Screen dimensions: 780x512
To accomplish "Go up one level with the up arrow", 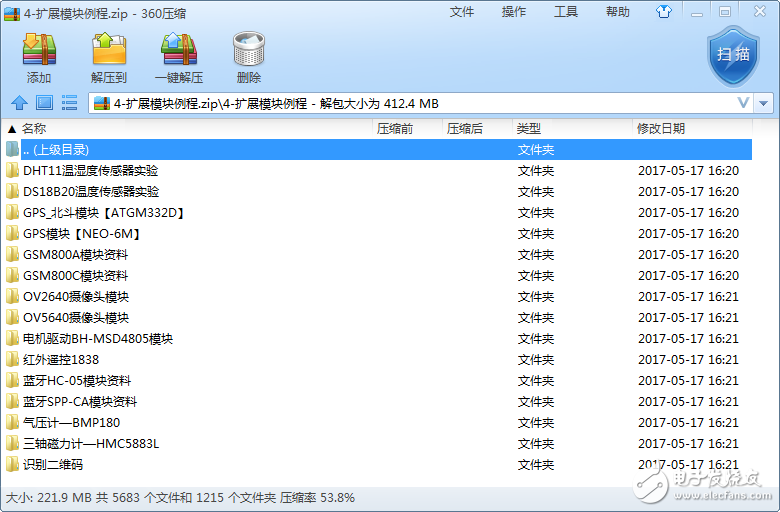I will pyautogui.click(x=18, y=103).
